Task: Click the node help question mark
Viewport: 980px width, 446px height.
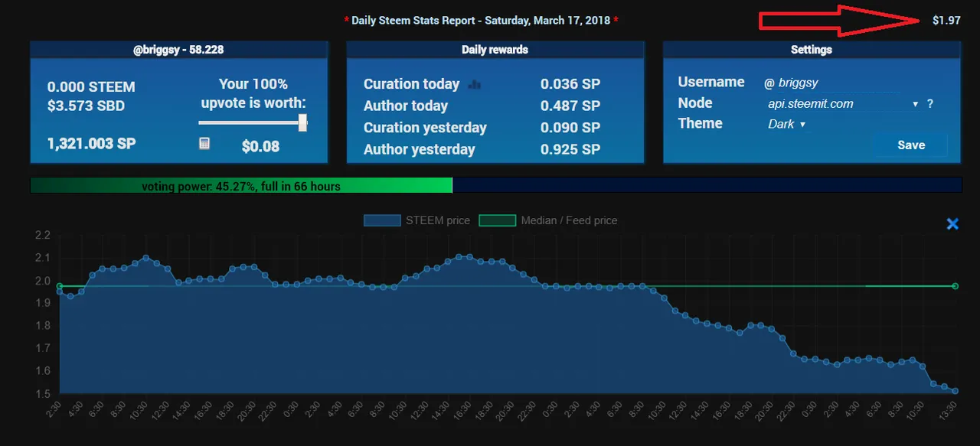Action: tap(930, 104)
